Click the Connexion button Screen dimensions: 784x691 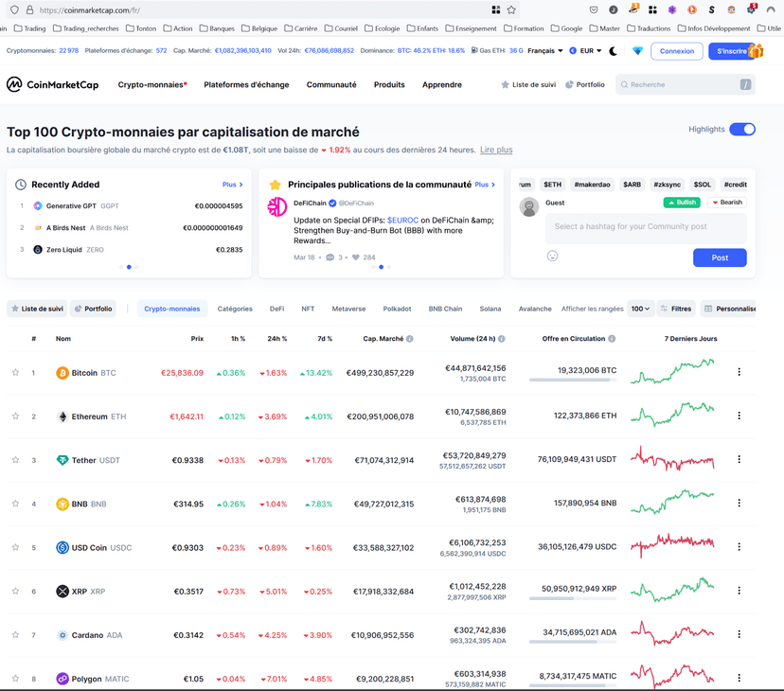[676, 51]
